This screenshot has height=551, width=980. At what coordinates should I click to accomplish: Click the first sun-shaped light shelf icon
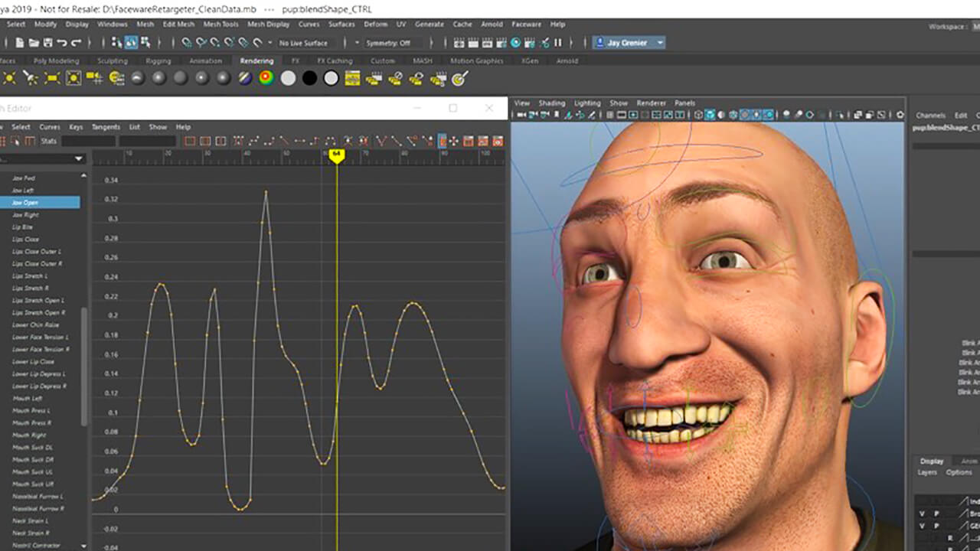[x=9, y=78]
